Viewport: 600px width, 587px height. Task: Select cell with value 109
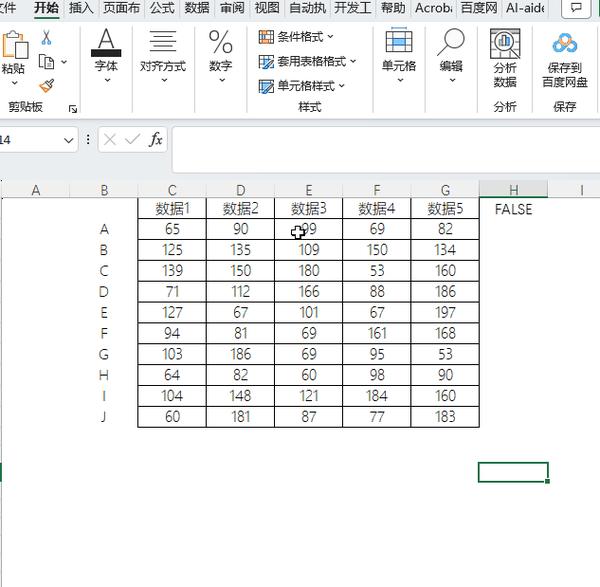(x=308, y=250)
